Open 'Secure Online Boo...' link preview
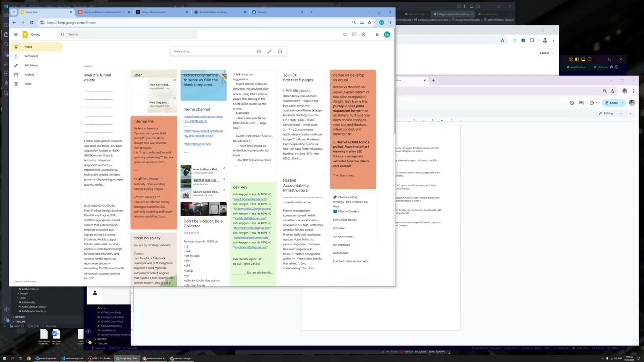This screenshot has height=362, width=644. point(203,193)
